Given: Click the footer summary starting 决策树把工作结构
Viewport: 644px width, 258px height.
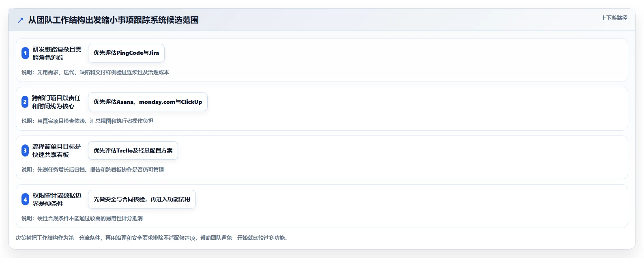Looking at the screenshot, I should (x=152, y=238).
